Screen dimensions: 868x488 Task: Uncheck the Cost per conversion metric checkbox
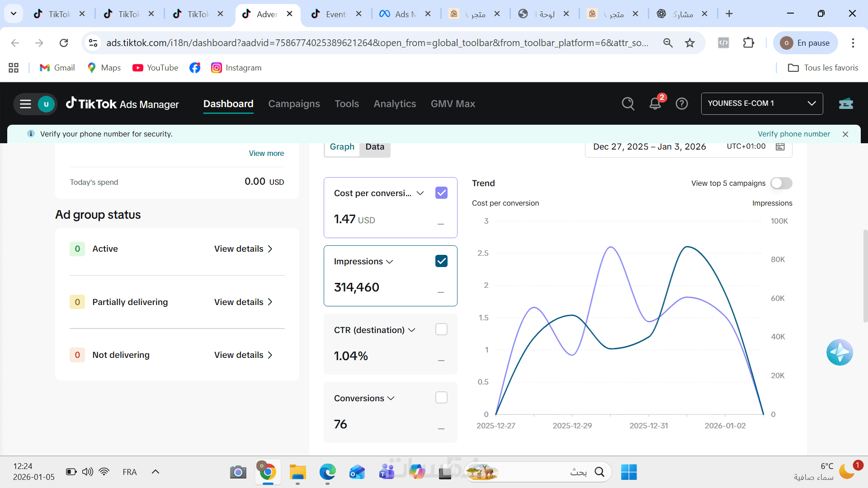441,193
